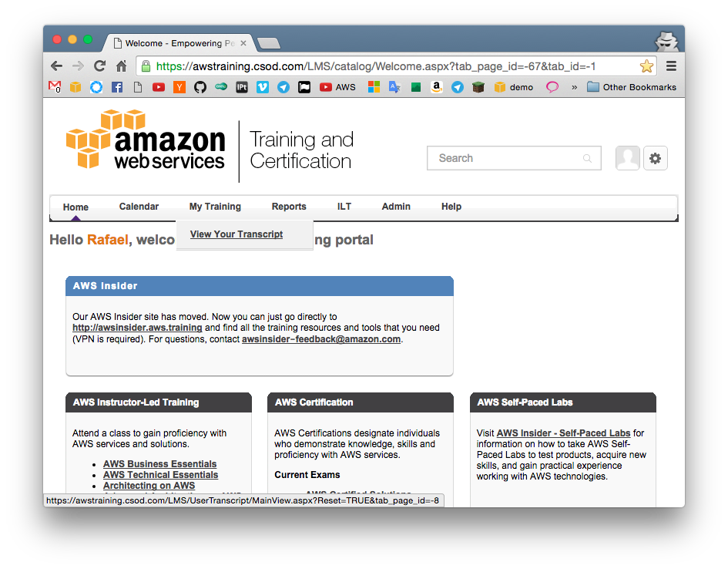Close the Welcome browser tab
Viewport: 728px width, 569px height.
pyautogui.click(x=243, y=43)
